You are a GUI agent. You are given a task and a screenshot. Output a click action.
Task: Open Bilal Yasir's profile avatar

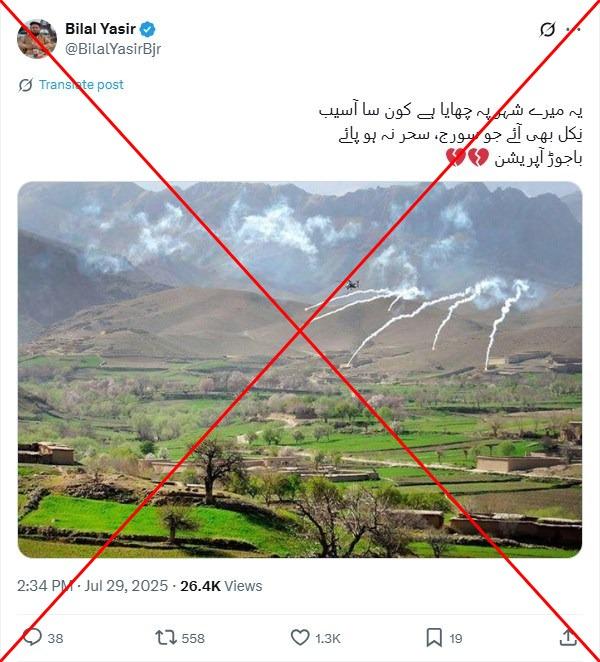coord(37,38)
